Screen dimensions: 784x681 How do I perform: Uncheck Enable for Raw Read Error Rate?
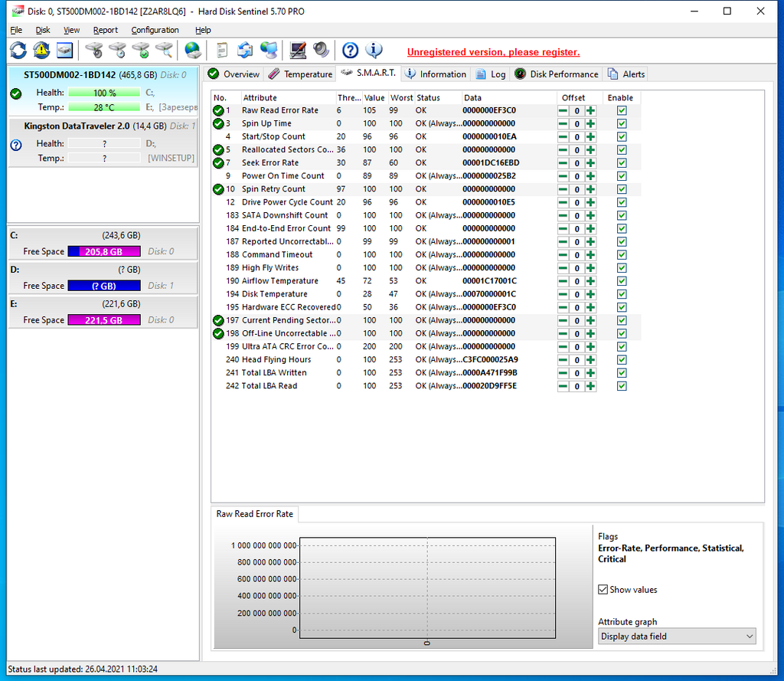[621, 110]
